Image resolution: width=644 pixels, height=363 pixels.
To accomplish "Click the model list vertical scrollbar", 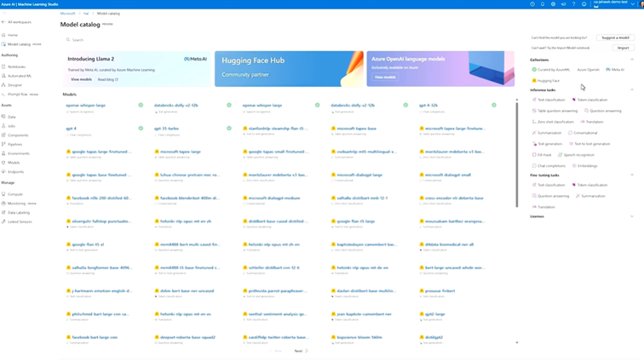I will 517,154.
